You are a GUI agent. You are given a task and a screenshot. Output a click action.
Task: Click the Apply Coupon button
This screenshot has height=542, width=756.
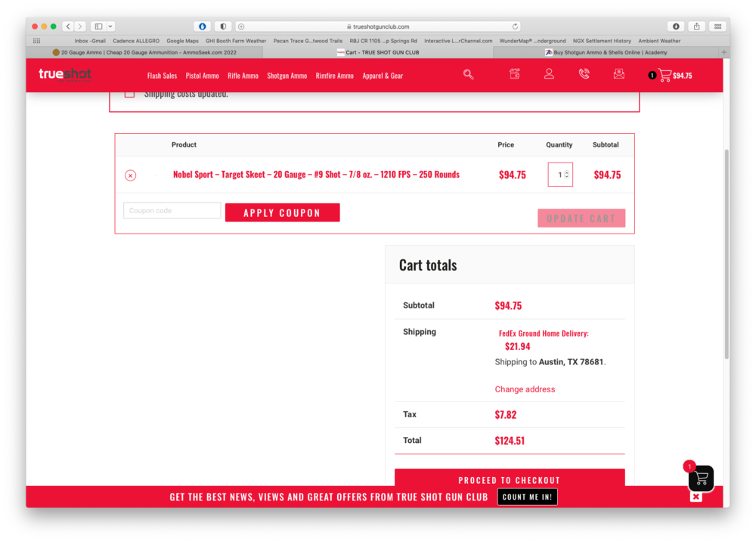[282, 213]
